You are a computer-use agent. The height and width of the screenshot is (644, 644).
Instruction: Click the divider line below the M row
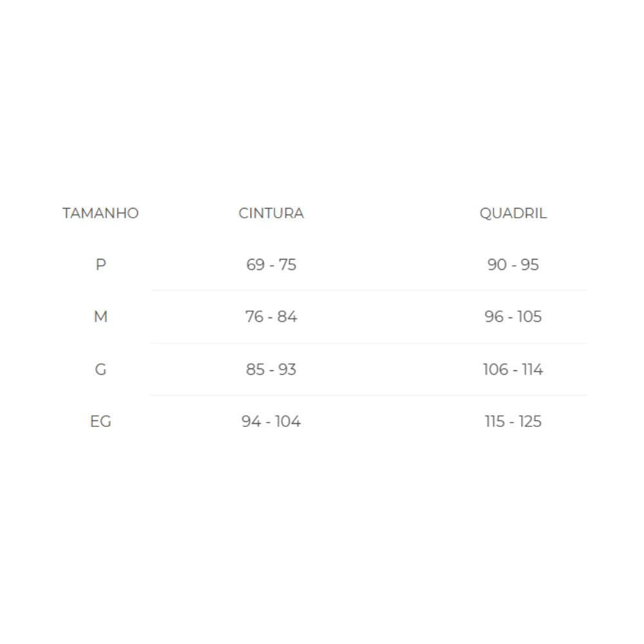tap(368, 343)
